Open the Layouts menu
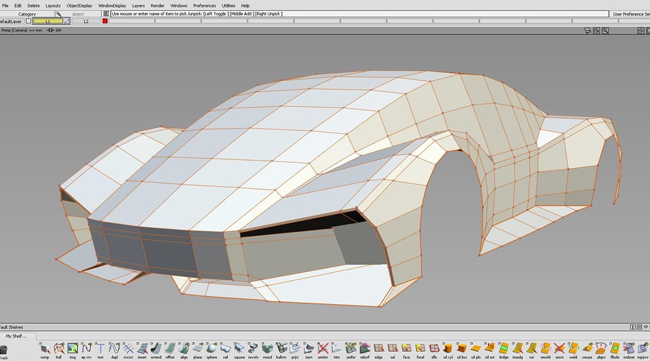Screen dimensions: 650x361 click(53, 6)
